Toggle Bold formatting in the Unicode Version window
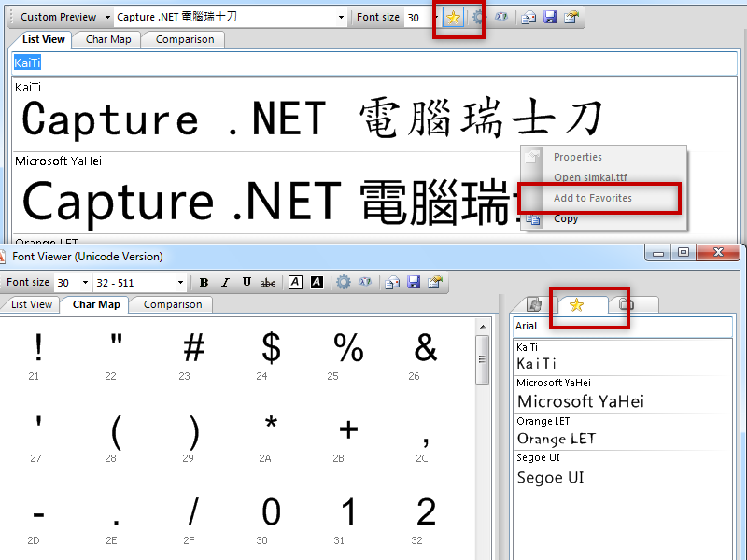The image size is (747, 560). click(x=204, y=283)
